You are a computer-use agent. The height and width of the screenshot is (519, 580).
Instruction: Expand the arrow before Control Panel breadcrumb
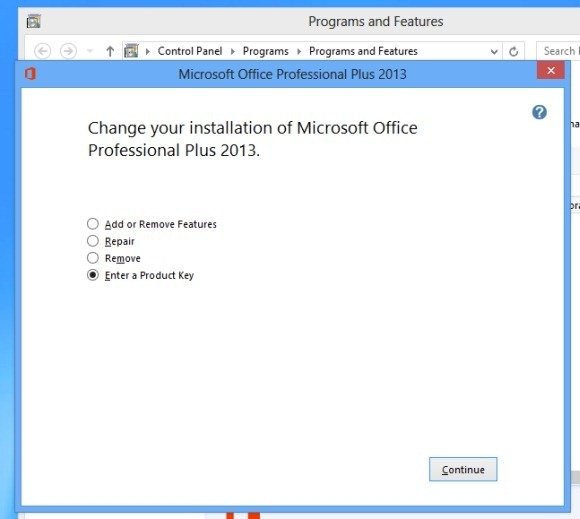(x=148, y=51)
